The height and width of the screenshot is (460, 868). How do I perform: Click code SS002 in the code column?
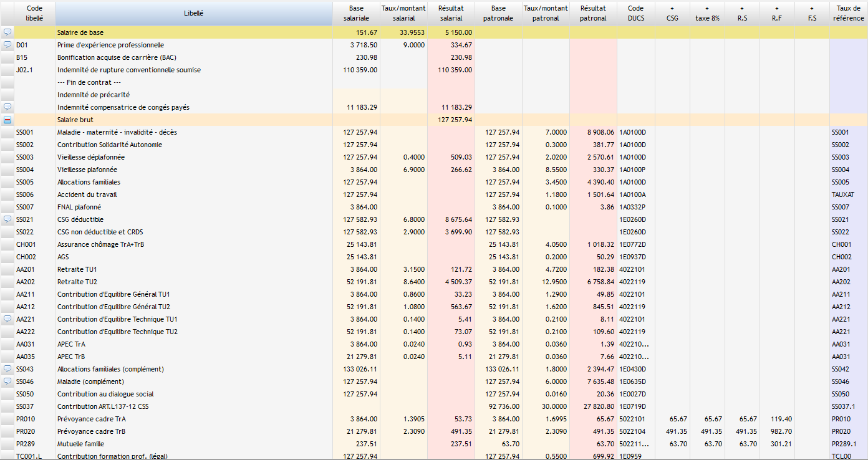[25, 145]
